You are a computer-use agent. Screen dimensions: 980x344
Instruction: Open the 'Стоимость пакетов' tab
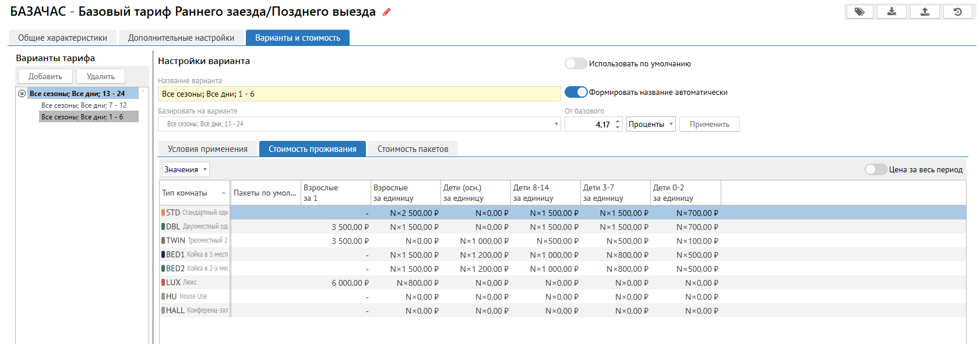(413, 149)
